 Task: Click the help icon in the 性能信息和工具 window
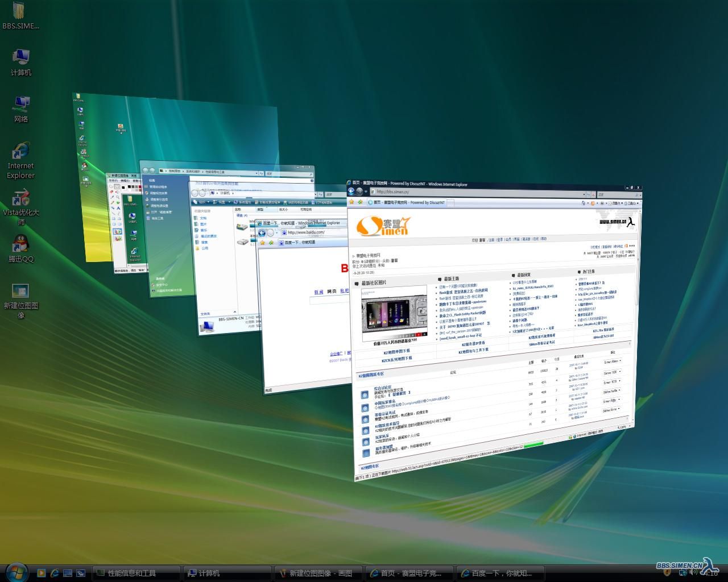(x=312, y=181)
